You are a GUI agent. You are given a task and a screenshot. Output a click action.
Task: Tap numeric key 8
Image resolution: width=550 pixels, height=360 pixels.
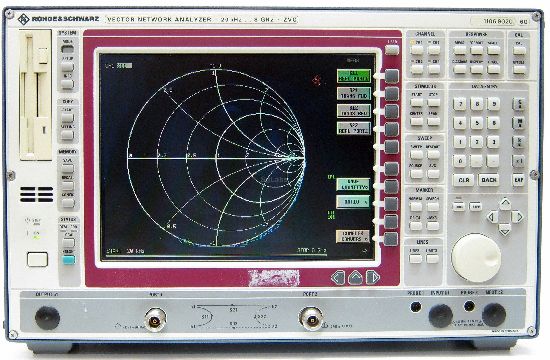(477, 104)
